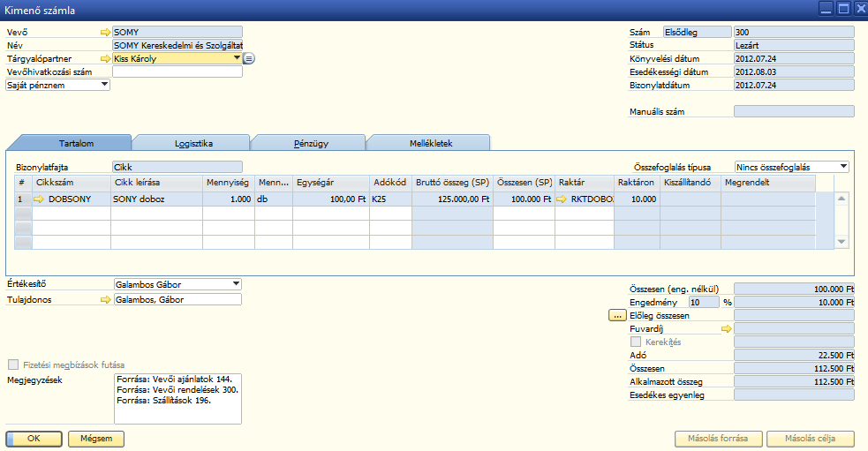This screenshot has height=451, width=868.
Task: Click the Tulajdonos field Galambos, Gábor
Action: [177, 299]
